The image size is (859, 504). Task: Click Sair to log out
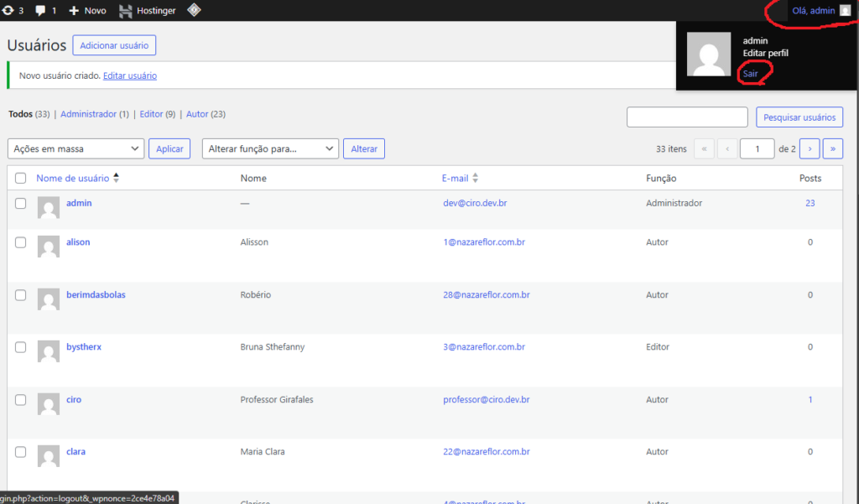[x=750, y=74]
